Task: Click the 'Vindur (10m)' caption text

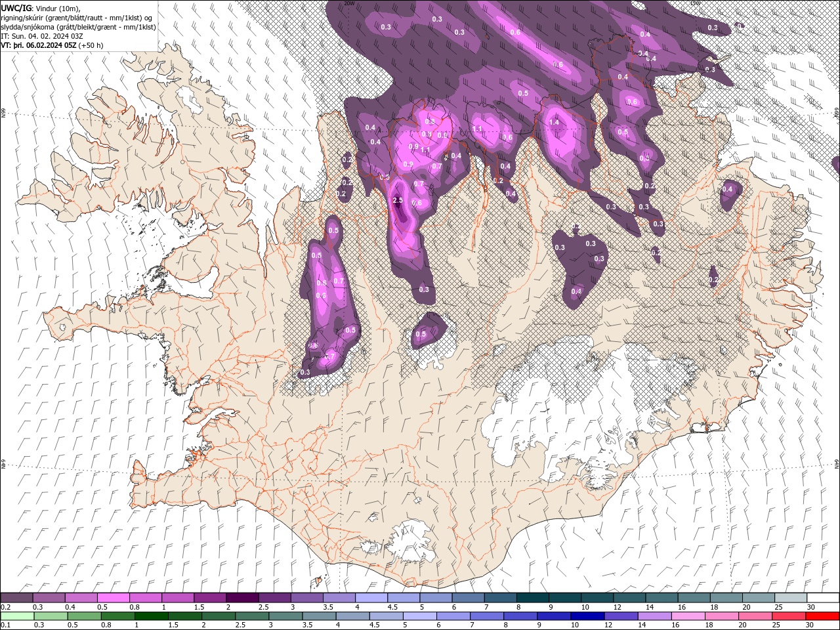Action: coord(58,8)
